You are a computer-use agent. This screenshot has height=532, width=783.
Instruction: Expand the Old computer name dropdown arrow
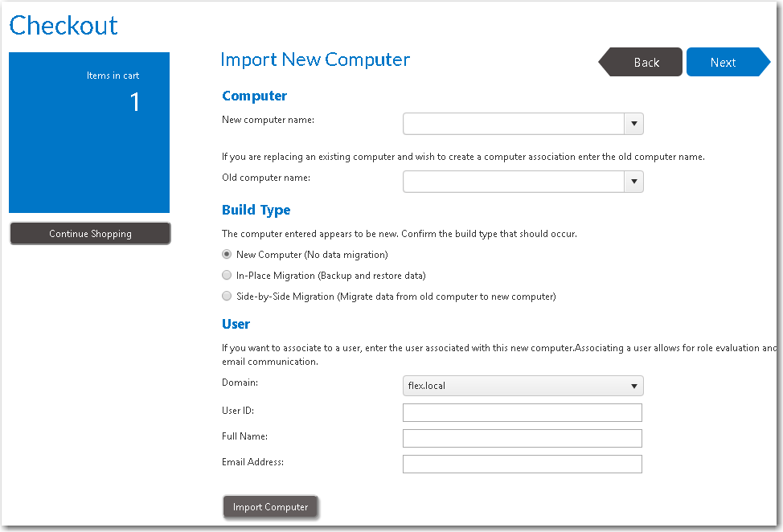coord(633,182)
